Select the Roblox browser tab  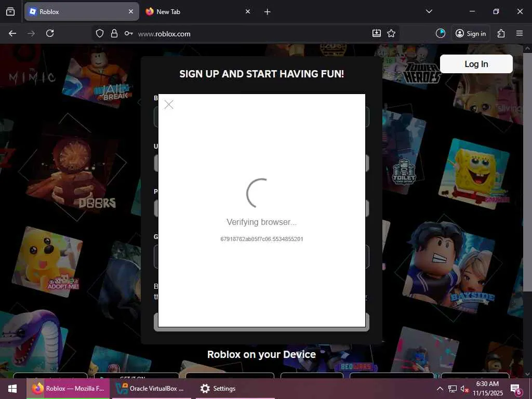pyautogui.click(x=82, y=11)
